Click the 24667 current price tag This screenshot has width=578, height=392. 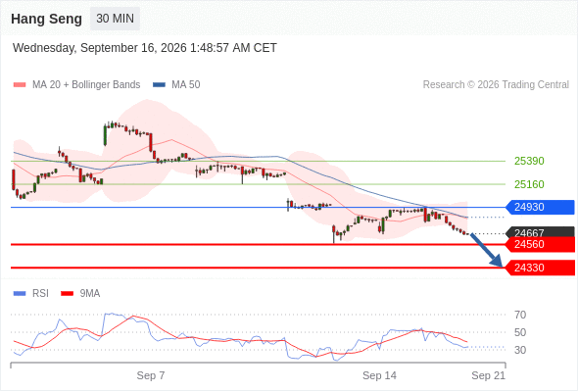point(540,232)
